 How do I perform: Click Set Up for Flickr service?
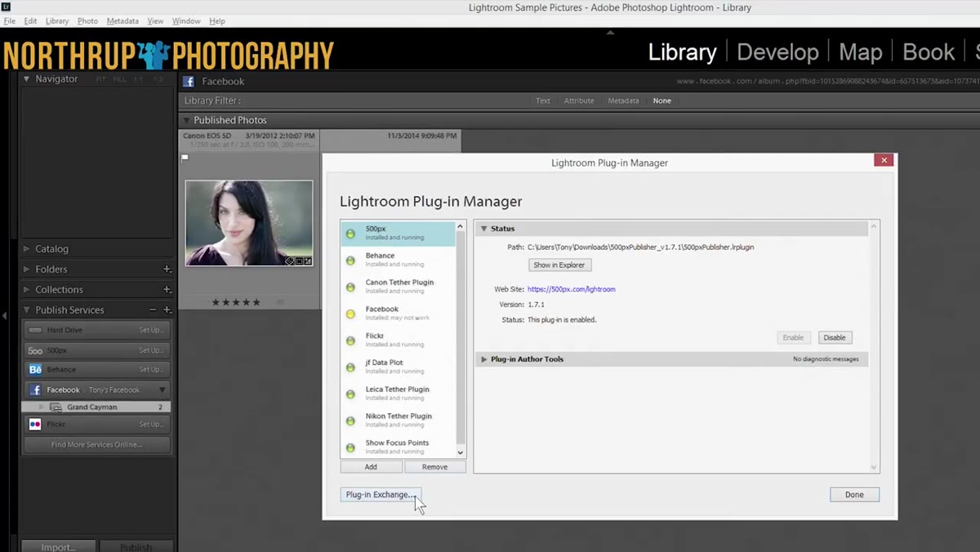click(151, 425)
